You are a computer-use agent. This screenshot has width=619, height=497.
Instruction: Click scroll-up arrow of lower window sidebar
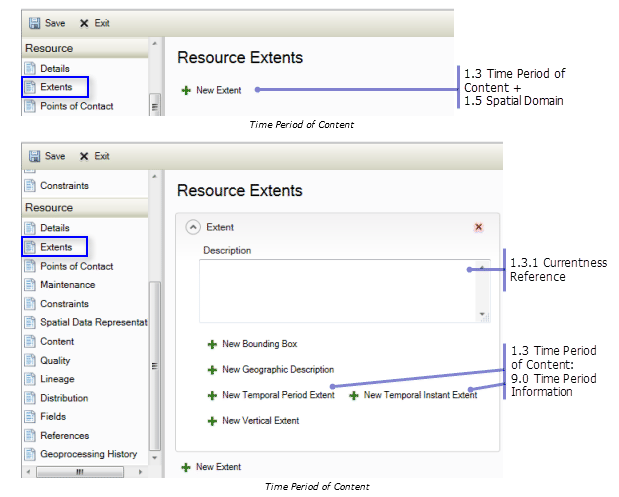click(155, 176)
